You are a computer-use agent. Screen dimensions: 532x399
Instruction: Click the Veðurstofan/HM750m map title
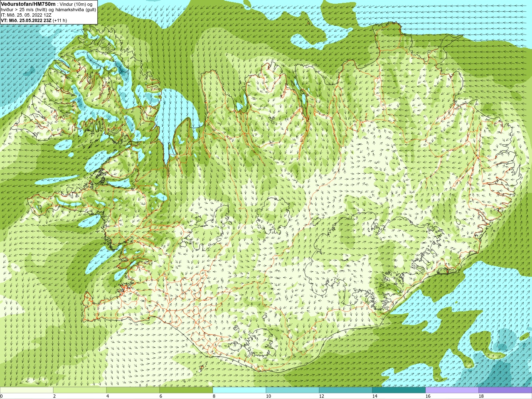28,4
